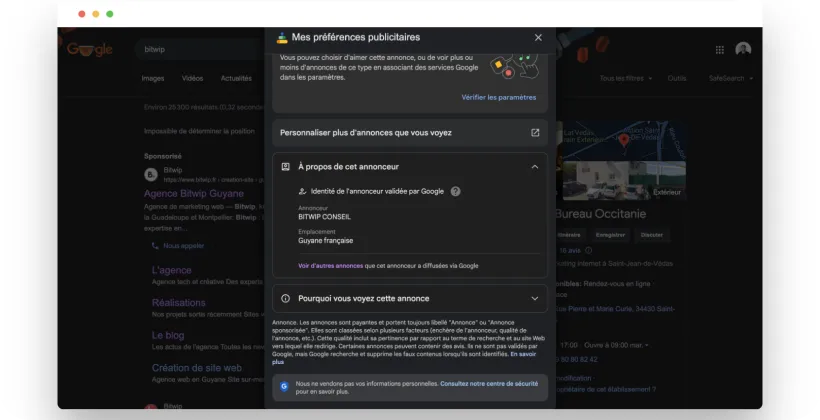This screenshot has height=420, width=820.
Task: Open the Tous les filtres dropdown
Action: click(626, 78)
